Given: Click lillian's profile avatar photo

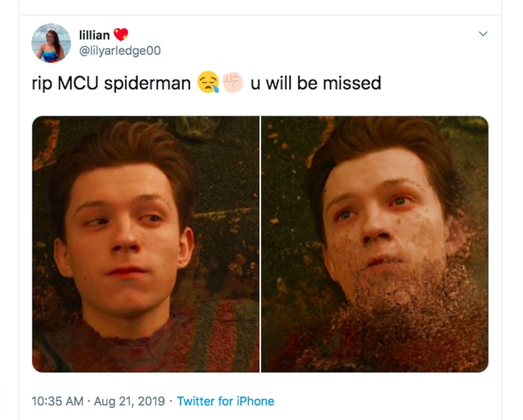Looking at the screenshot, I should pyautogui.click(x=51, y=43).
